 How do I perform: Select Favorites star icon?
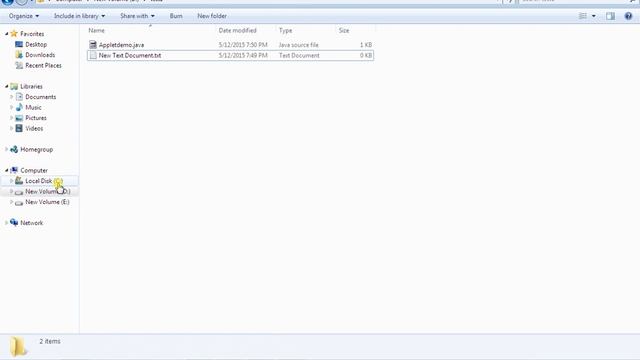[x=14, y=34]
